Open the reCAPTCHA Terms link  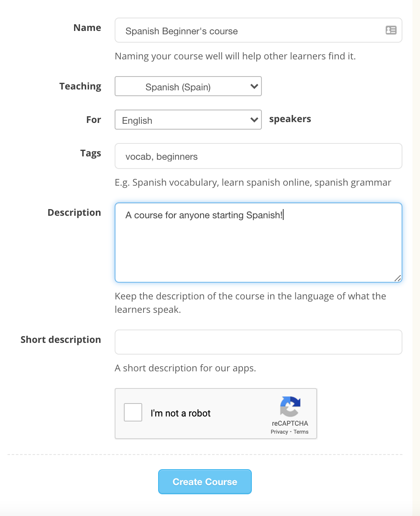pos(301,432)
